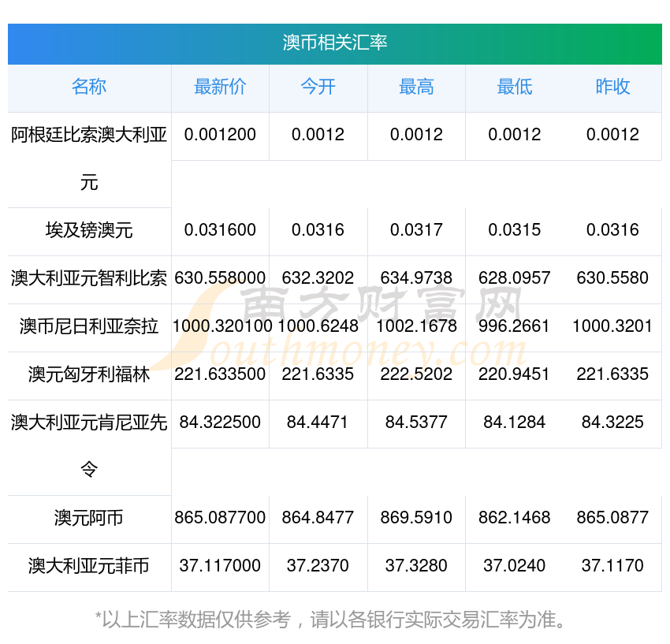The height and width of the screenshot is (644, 670).
Task: Click latest price 0.031600
Action: pyautogui.click(x=220, y=230)
